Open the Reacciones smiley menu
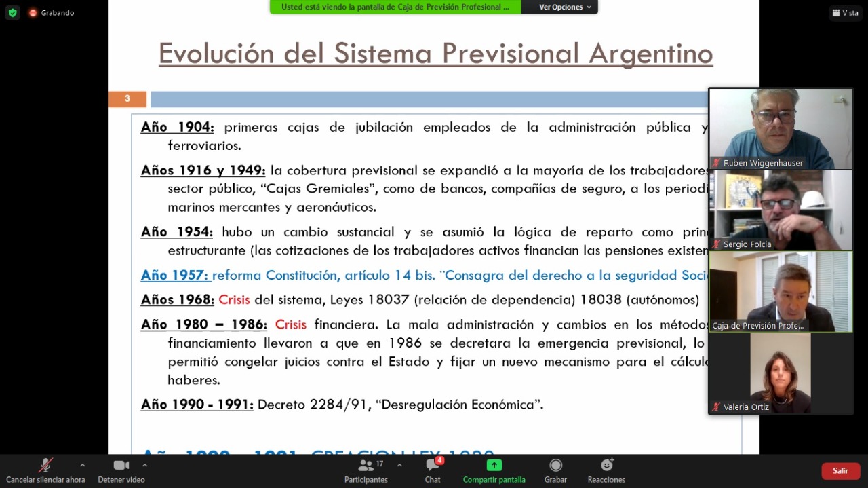The width and height of the screenshot is (868, 488). pos(607,465)
